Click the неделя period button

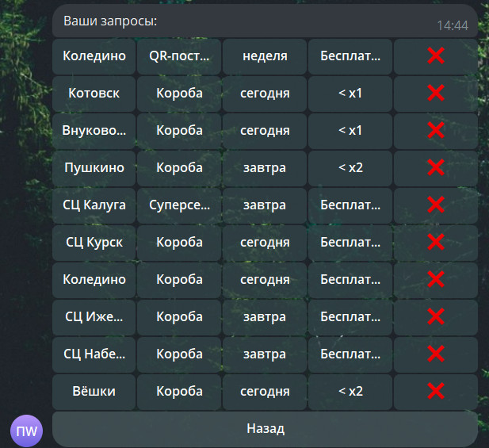coord(265,56)
